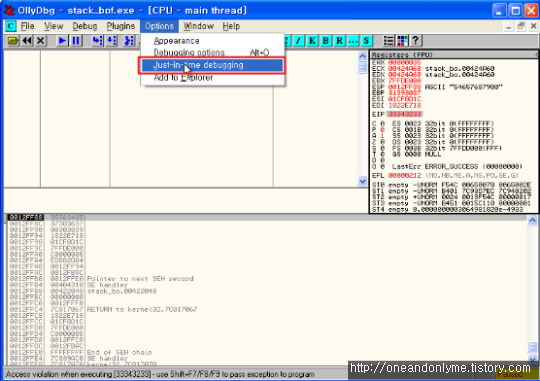Click the Registers (FPU) header bar
This screenshot has height=381, width=540.
(x=454, y=54)
